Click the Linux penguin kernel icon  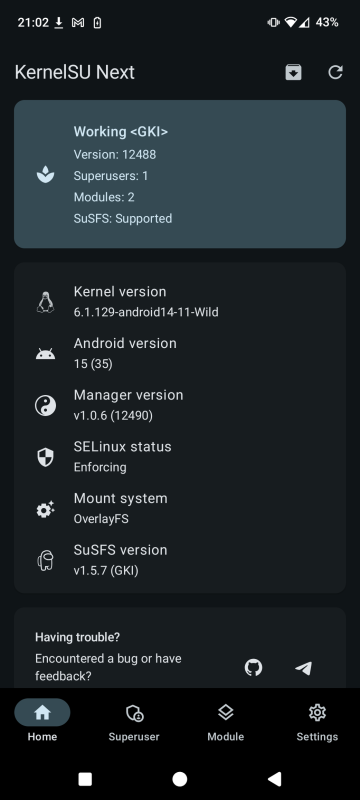pyautogui.click(x=45, y=302)
